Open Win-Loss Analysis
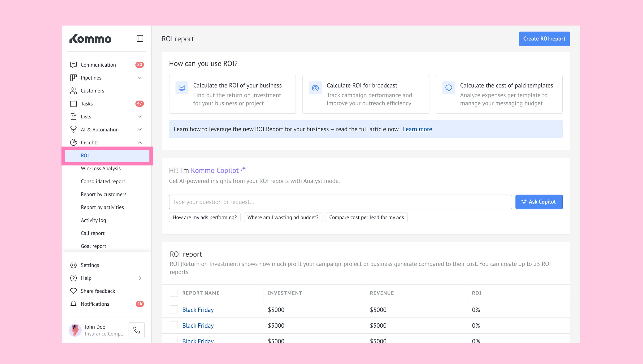Screen dimensions: 643x364 coord(100,169)
